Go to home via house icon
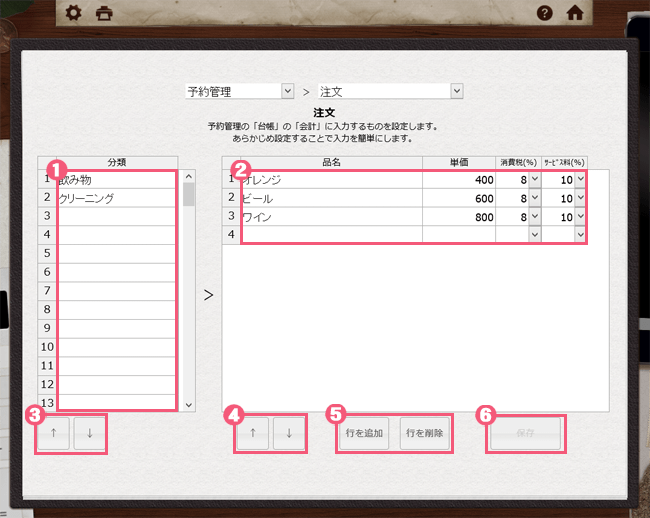This screenshot has height=518, width=650. [575, 13]
